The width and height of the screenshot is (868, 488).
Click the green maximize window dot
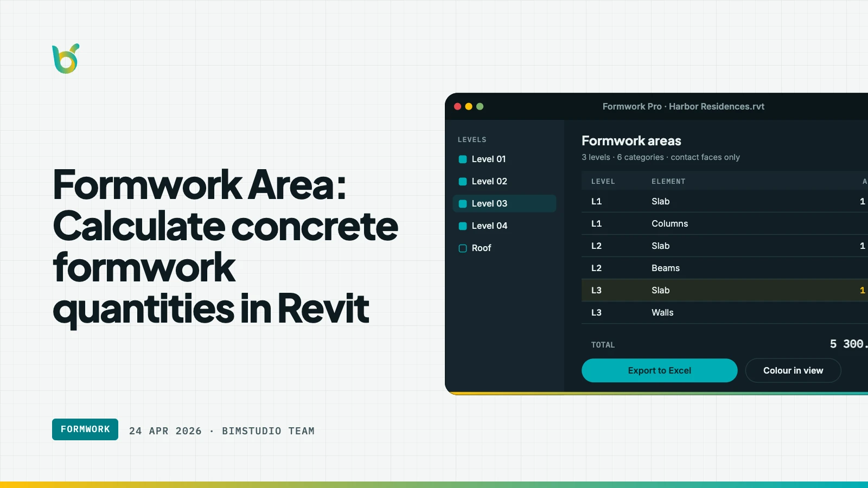(480, 106)
